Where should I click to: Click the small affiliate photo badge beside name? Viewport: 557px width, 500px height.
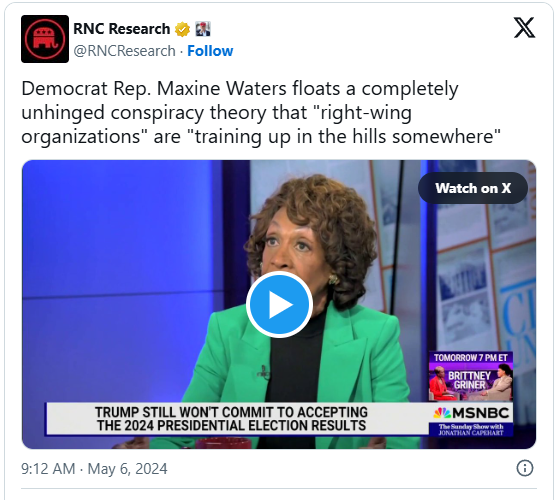coord(203,29)
